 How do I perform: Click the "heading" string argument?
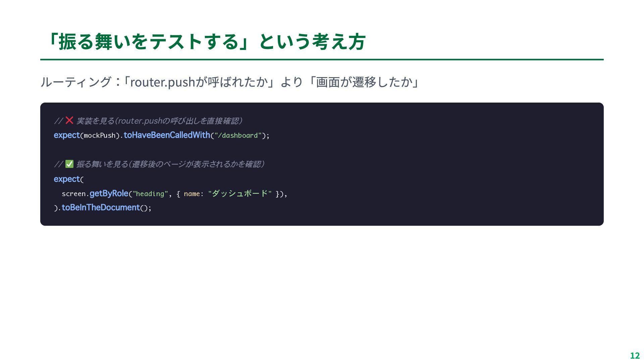pyautogui.click(x=150, y=194)
